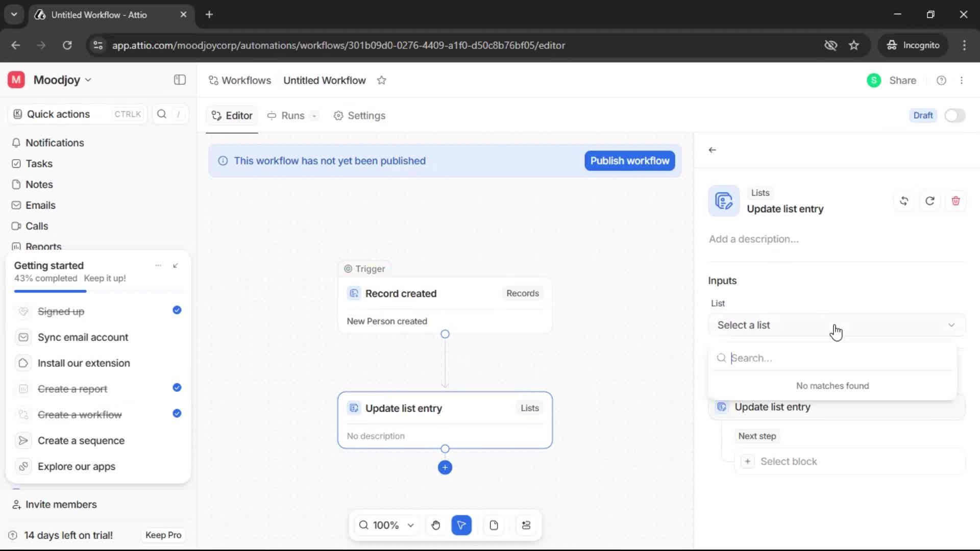Viewport: 980px width, 551px height.
Task: Toggle the Draft workflow switch
Action: coord(954,115)
